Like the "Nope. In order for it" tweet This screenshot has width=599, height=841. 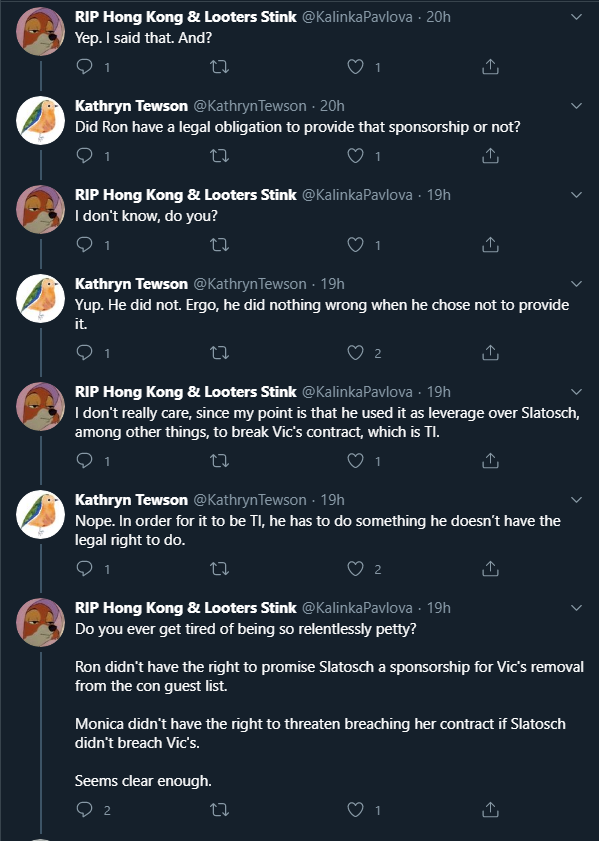355,569
